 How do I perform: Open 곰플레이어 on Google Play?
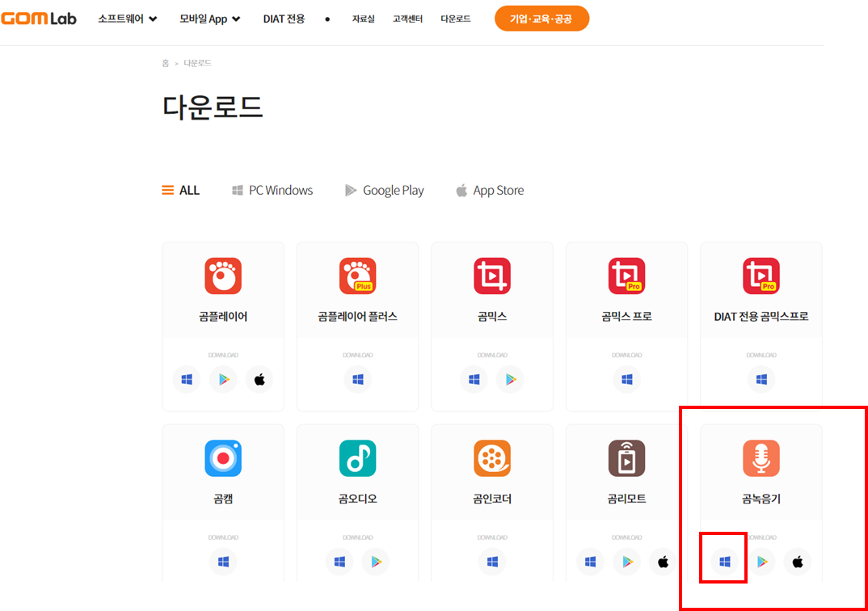click(x=224, y=379)
